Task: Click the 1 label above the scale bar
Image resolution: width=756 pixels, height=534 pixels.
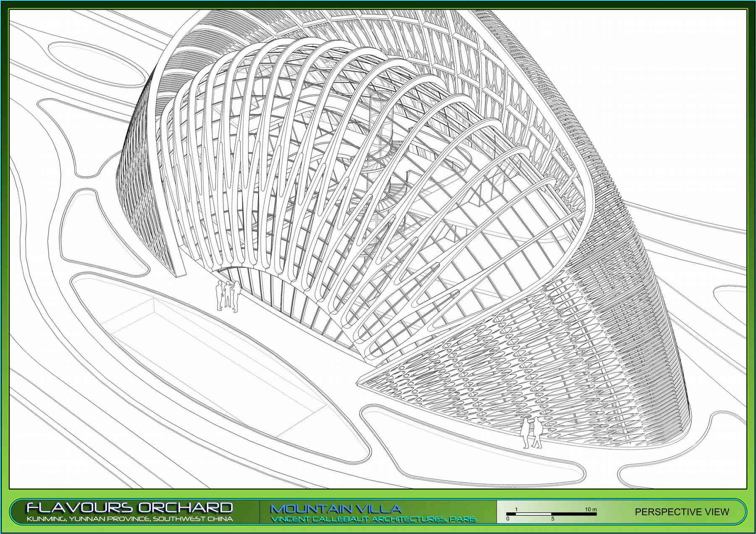Action: (516, 509)
